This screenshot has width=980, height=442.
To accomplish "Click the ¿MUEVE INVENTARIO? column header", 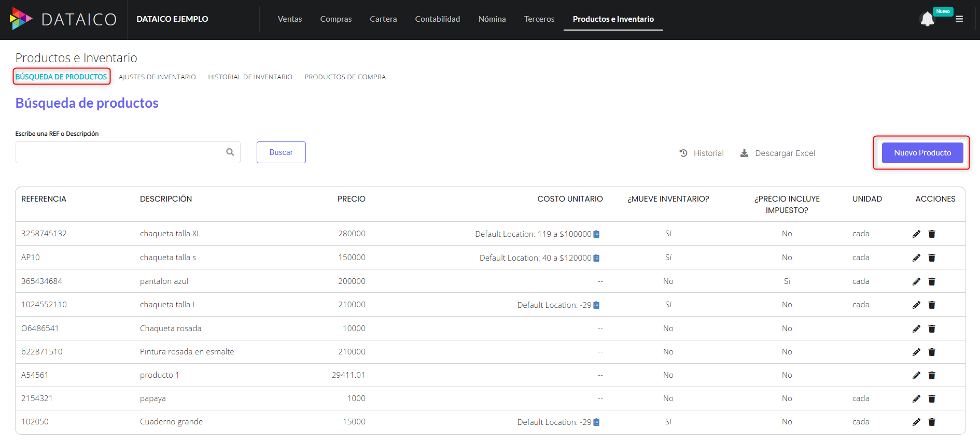I will [x=668, y=199].
